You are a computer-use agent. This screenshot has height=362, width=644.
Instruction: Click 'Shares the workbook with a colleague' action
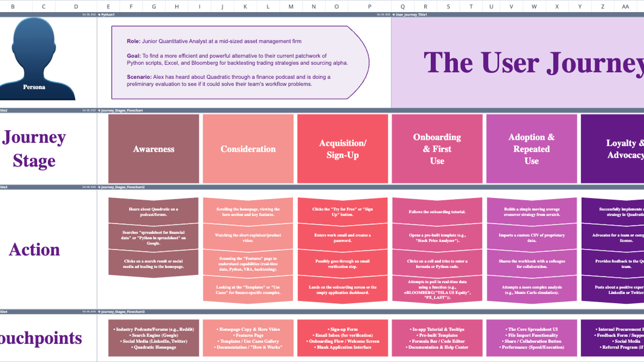tap(532, 264)
